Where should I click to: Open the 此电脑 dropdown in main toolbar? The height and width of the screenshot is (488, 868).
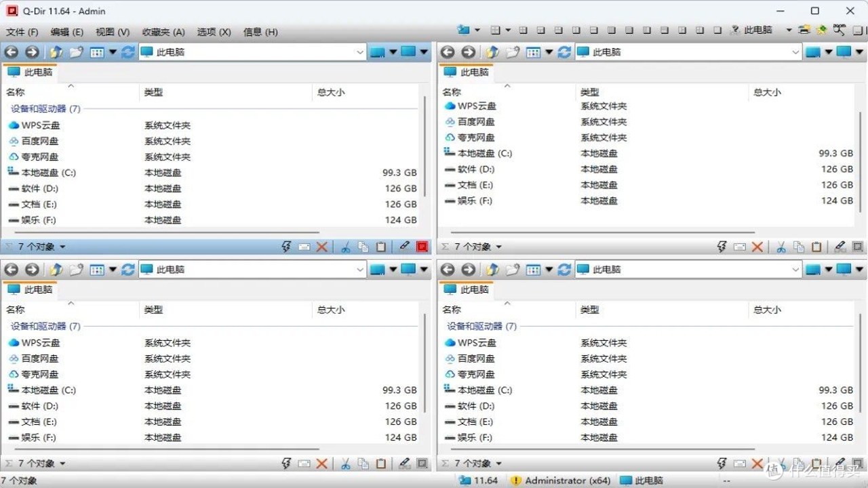click(789, 30)
